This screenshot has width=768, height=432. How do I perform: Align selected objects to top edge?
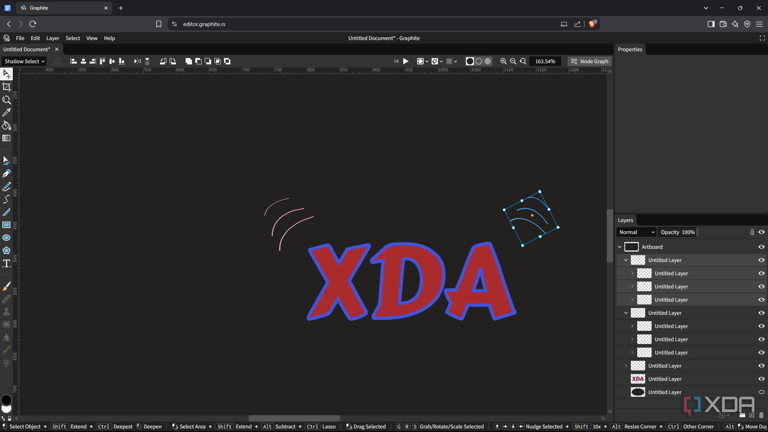pyautogui.click(x=102, y=61)
